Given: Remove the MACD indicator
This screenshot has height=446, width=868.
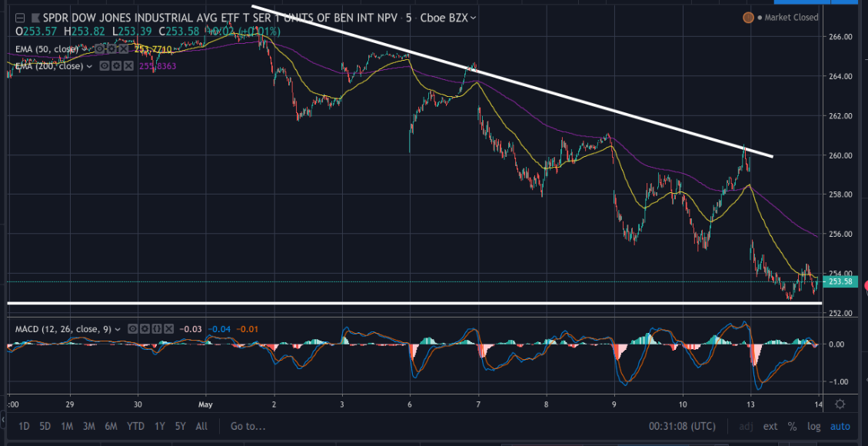Looking at the screenshot, I should tap(169, 328).
